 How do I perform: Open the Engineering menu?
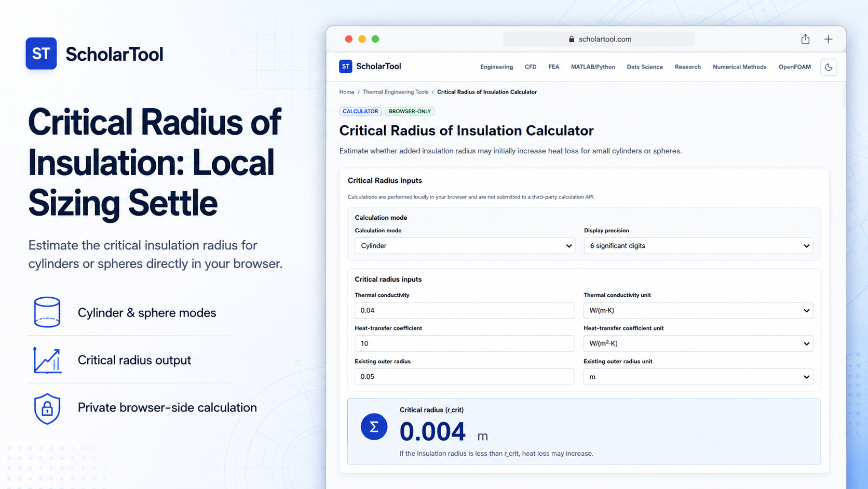tap(496, 67)
